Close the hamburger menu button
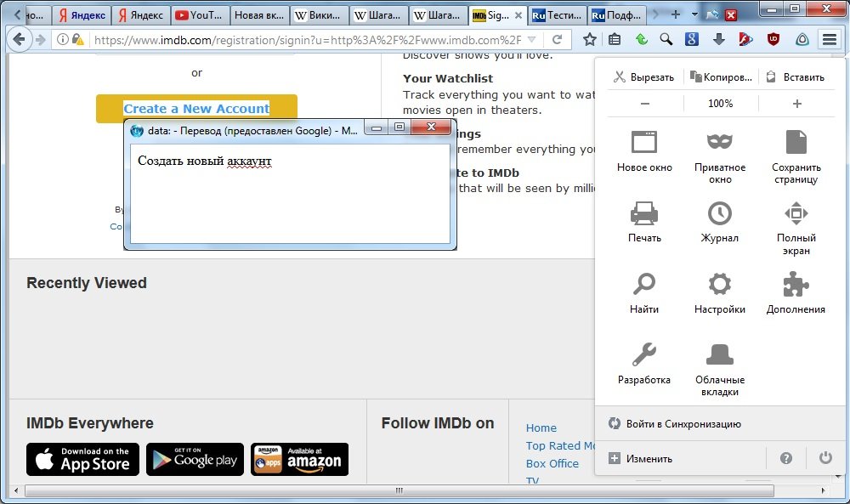 coord(830,39)
